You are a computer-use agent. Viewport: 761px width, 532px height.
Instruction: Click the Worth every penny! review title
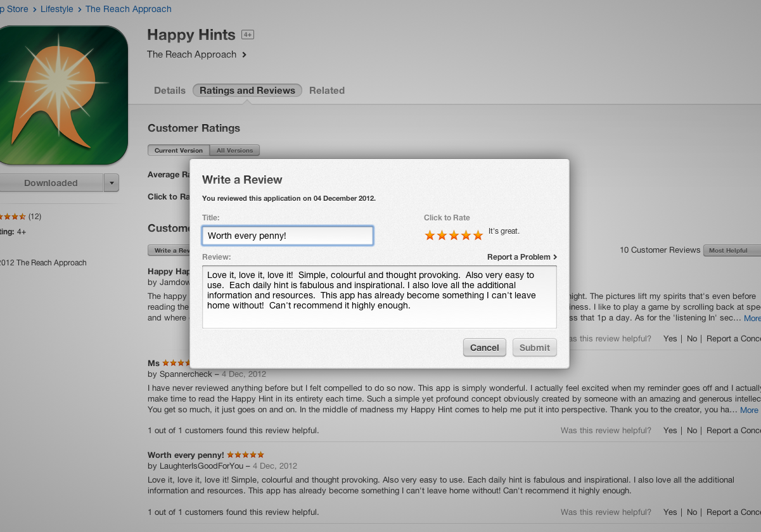coord(186,455)
